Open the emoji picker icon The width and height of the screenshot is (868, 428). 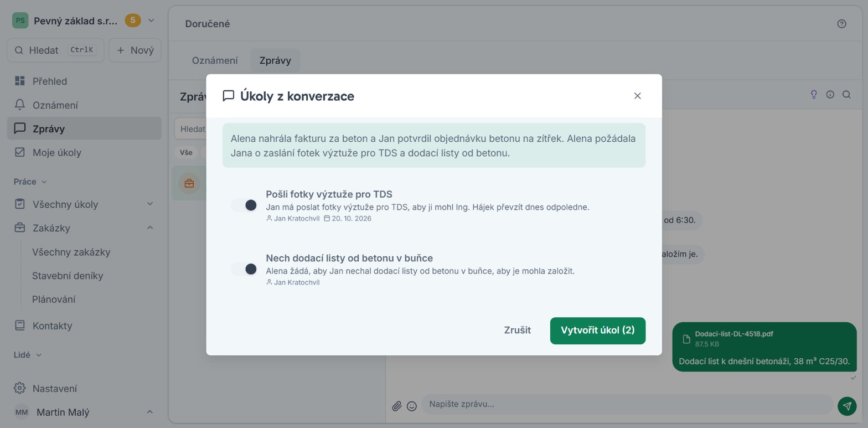tap(412, 406)
